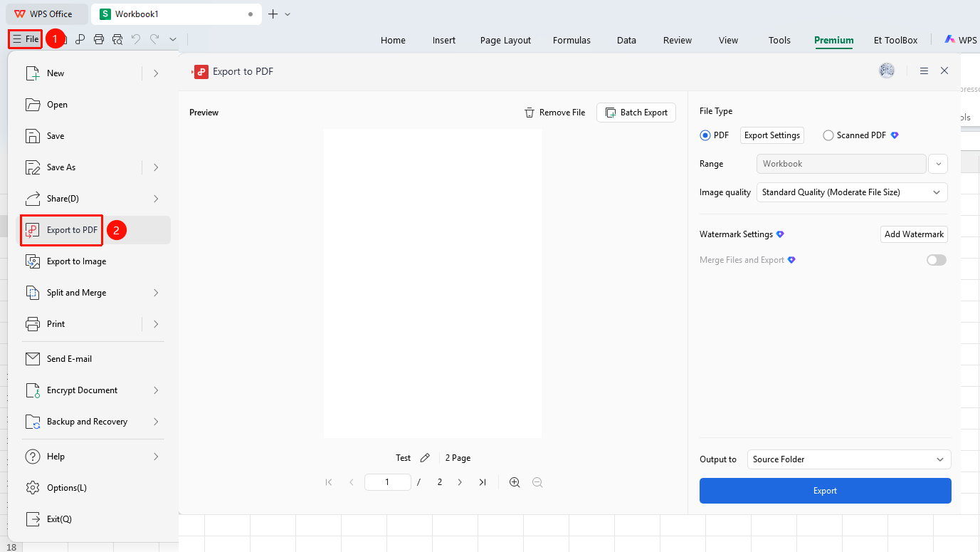Jump to first preview page

pos(329,482)
